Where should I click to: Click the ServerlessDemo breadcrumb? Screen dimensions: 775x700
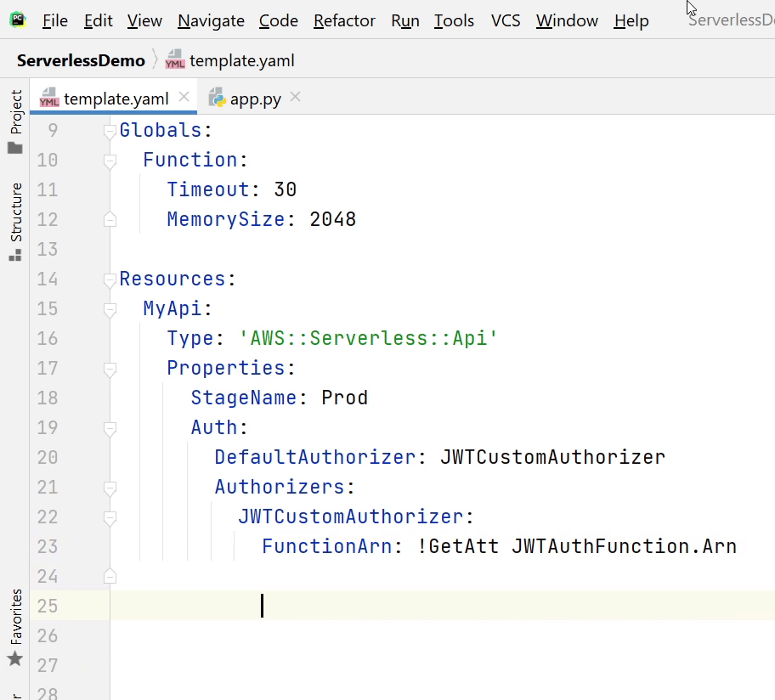81,60
